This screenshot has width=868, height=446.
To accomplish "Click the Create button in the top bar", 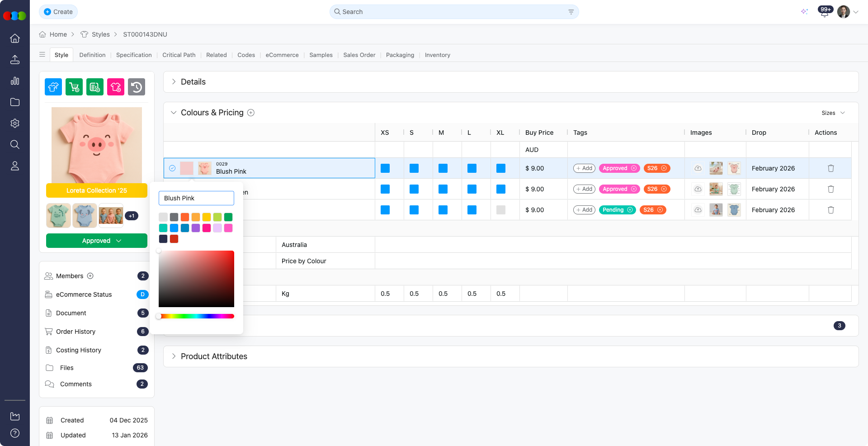I will tap(58, 12).
